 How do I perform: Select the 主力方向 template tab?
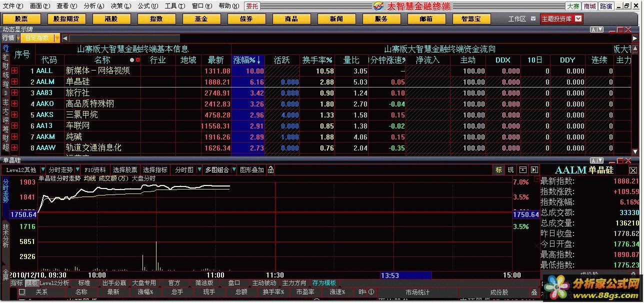[x=294, y=283]
